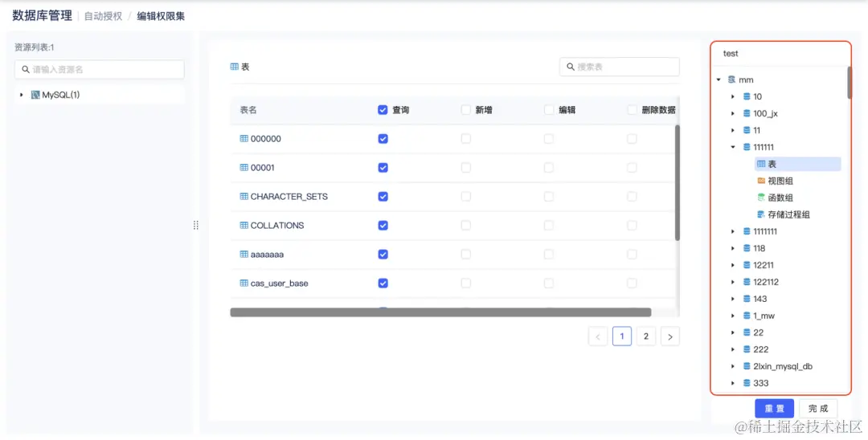Expand the MySQL(1) resource node
Screen dimensions: 868x440
(x=22, y=95)
